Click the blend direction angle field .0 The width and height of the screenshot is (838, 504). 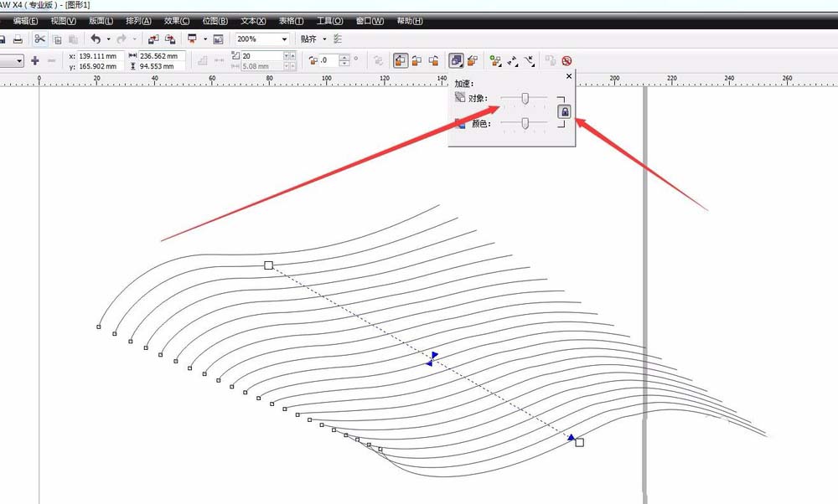click(329, 60)
